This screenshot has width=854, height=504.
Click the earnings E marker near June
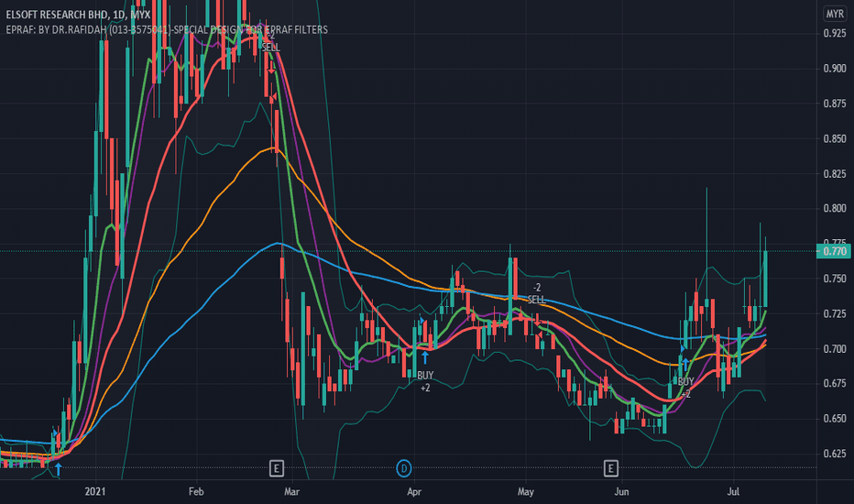click(610, 468)
